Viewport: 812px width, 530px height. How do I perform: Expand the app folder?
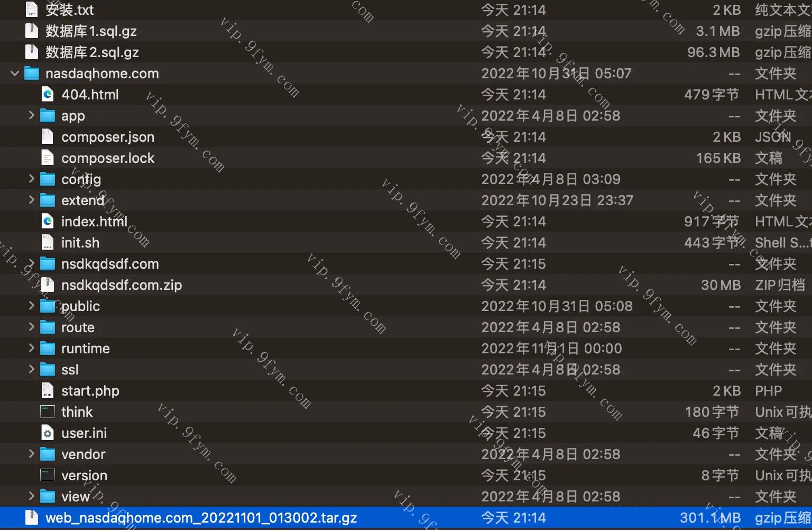coord(31,115)
